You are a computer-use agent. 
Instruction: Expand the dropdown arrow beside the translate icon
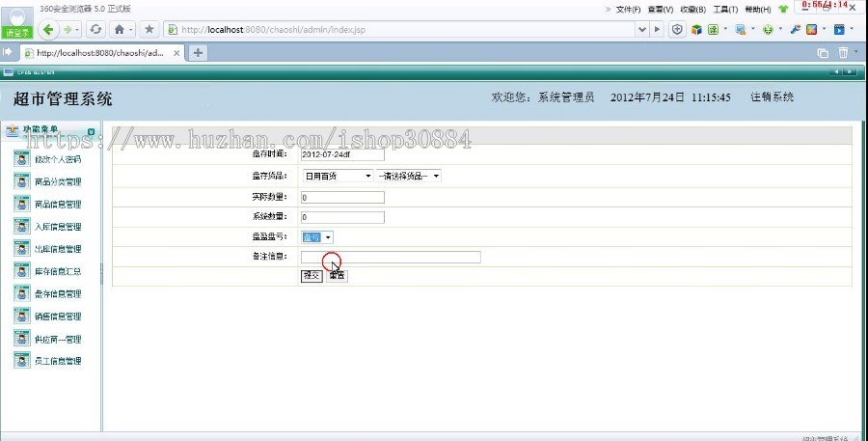click(x=725, y=29)
